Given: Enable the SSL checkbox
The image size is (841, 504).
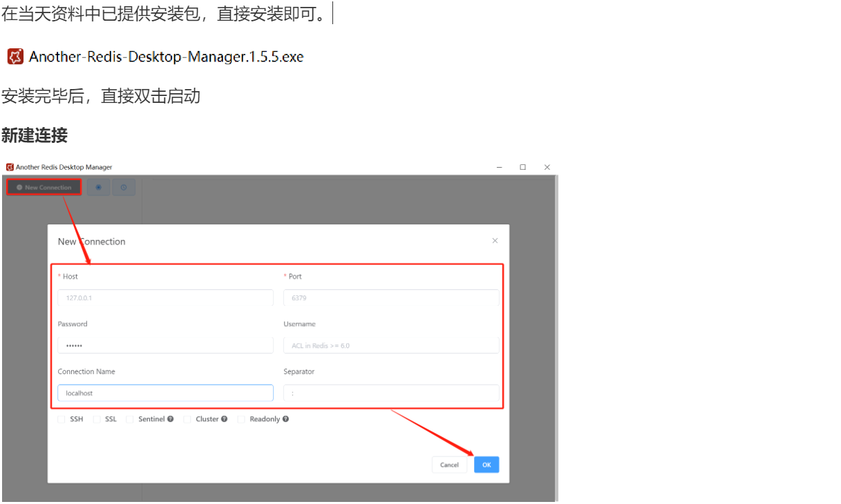Looking at the screenshot, I should coord(97,418).
